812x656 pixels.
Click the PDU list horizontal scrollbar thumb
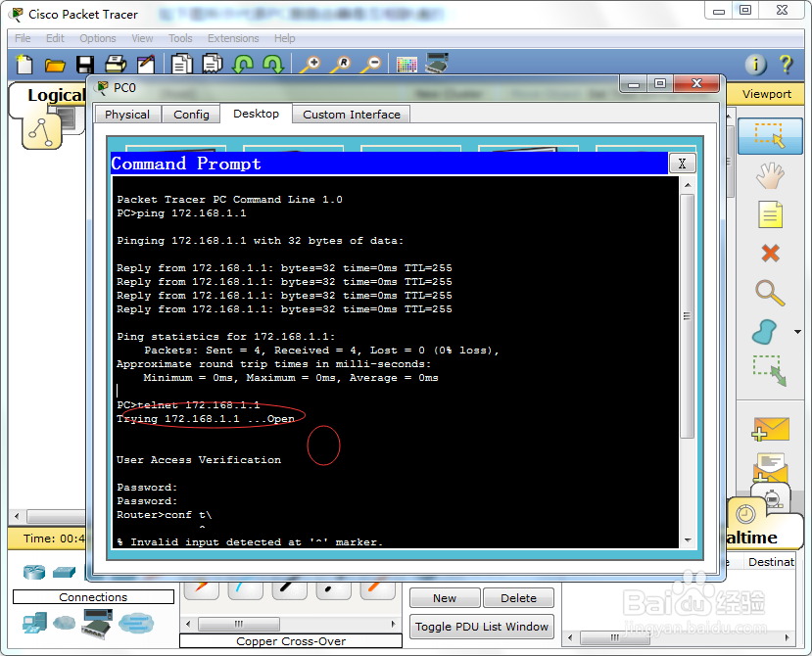tap(615, 637)
